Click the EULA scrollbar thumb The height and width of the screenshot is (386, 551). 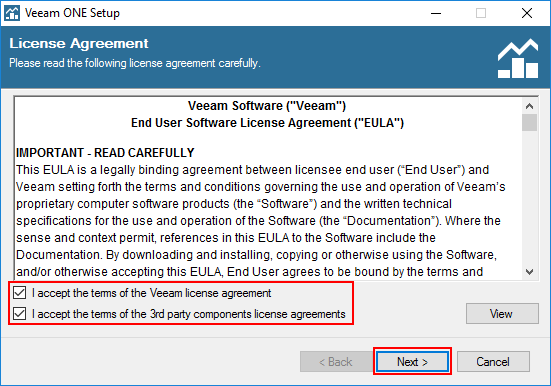(x=529, y=122)
